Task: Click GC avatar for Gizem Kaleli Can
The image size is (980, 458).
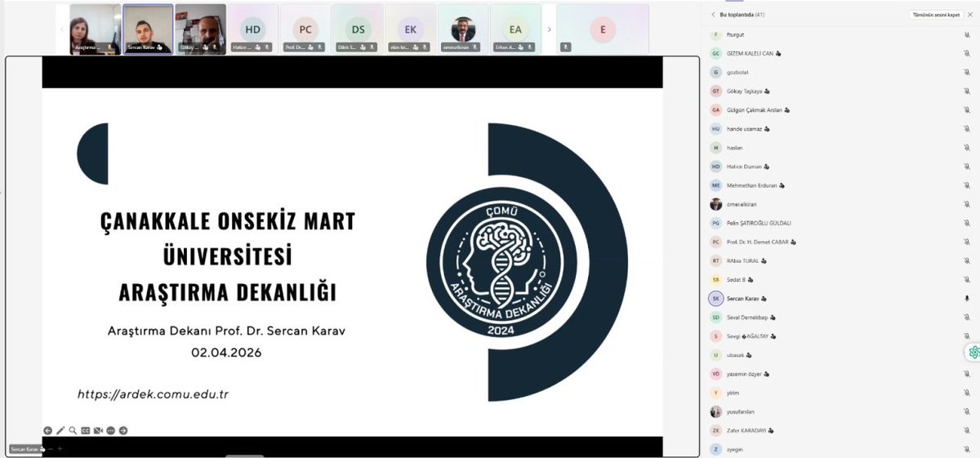Action: [x=716, y=54]
